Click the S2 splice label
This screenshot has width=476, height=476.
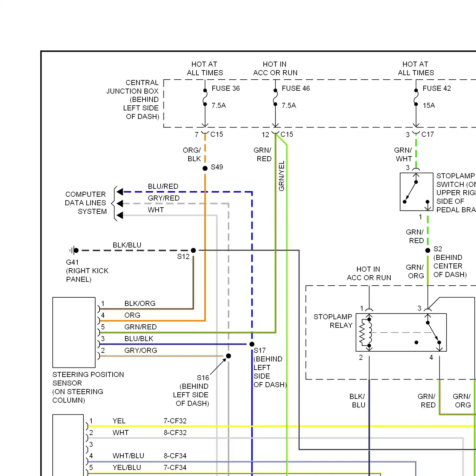pos(438,249)
